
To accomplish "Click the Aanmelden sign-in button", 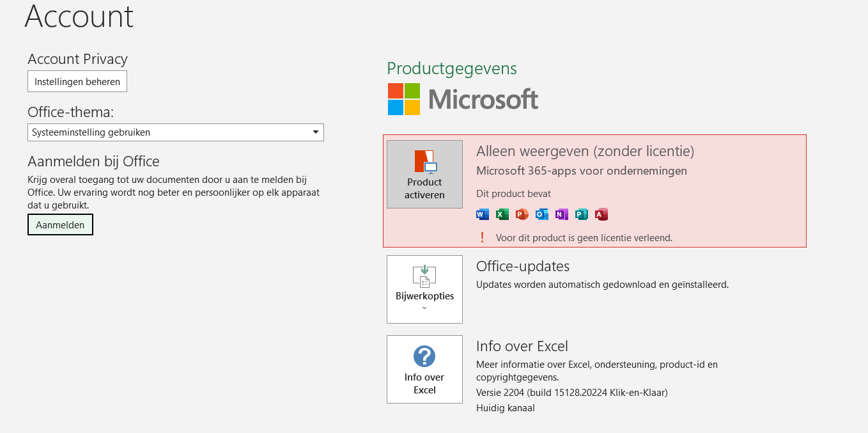I will (60, 225).
